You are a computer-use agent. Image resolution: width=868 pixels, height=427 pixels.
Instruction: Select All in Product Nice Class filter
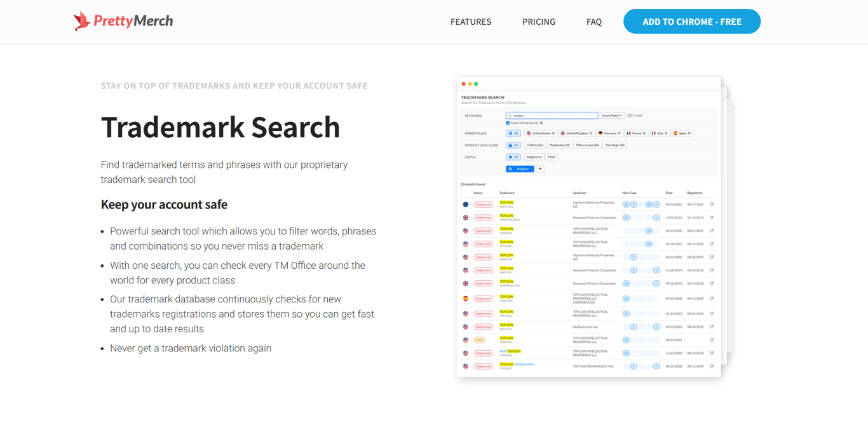(513, 145)
